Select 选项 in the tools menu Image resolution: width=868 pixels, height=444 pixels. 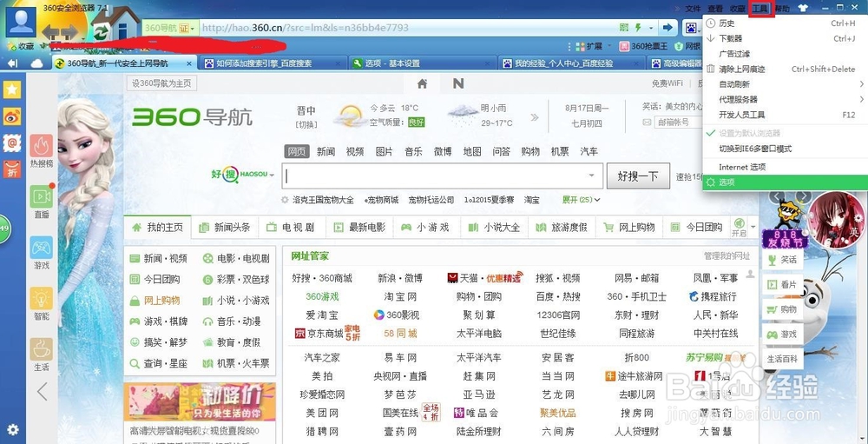click(x=785, y=182)
